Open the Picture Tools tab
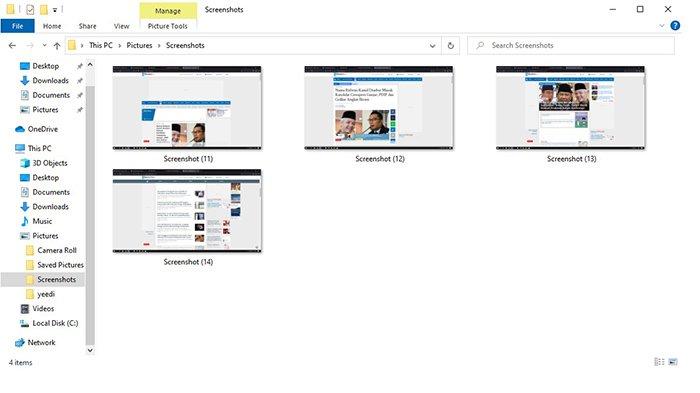The image size is (700, 393). 167,26
